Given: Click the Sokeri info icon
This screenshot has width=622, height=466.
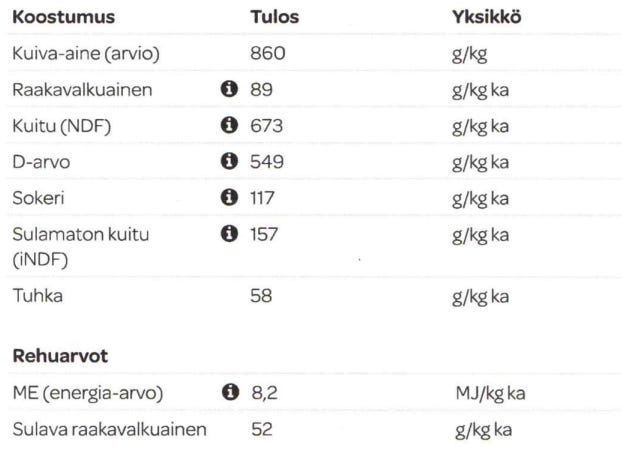Looking at the screenshot, I should point(228,197).
